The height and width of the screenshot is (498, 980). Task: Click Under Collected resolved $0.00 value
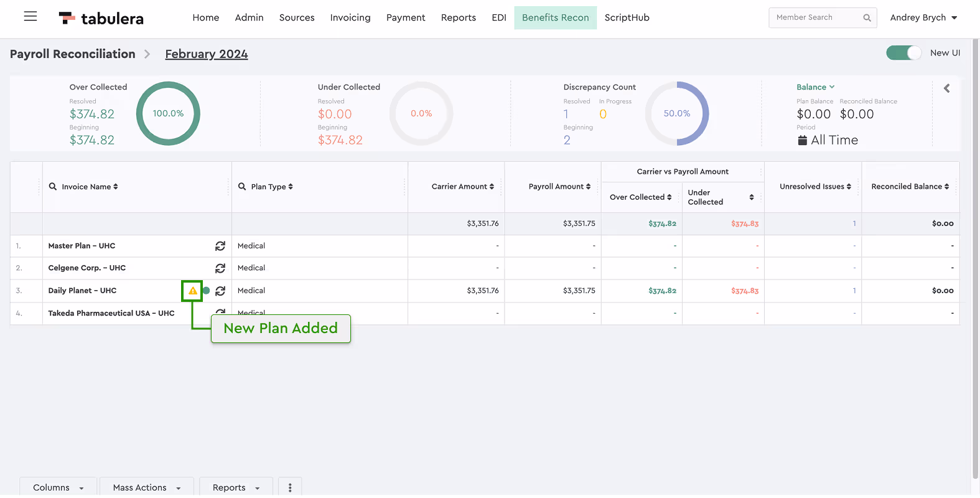[x=335, y=115]
